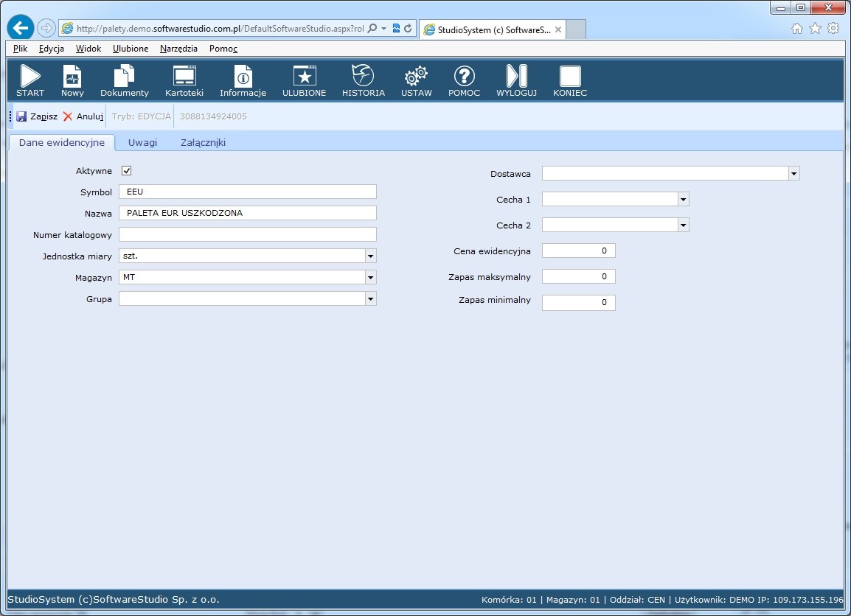Screen dimensions: 851x616
Task: Open USTAW settings gears icon
Action: pos(416,77)
